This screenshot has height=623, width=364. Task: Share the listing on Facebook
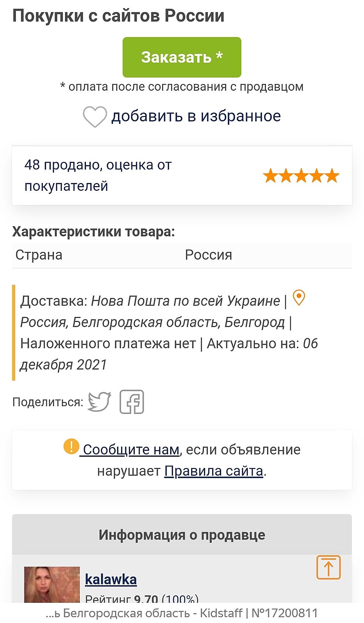coord(132,401)
